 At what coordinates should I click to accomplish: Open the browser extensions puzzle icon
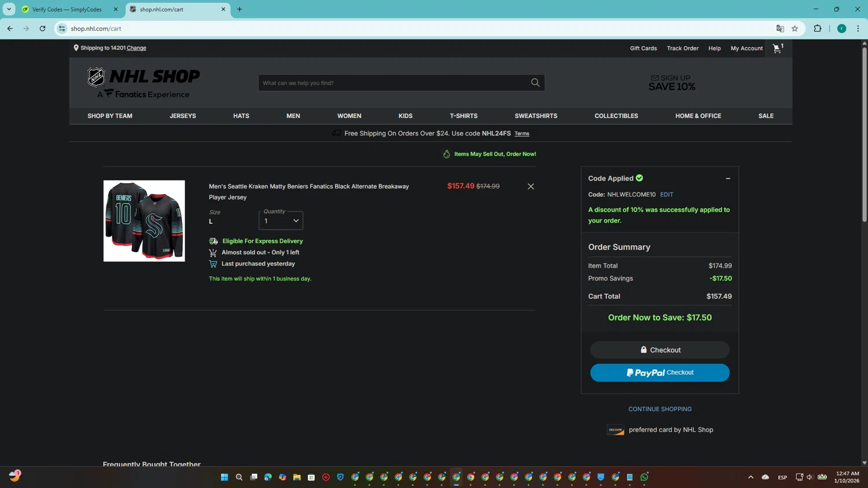(818, 28)
